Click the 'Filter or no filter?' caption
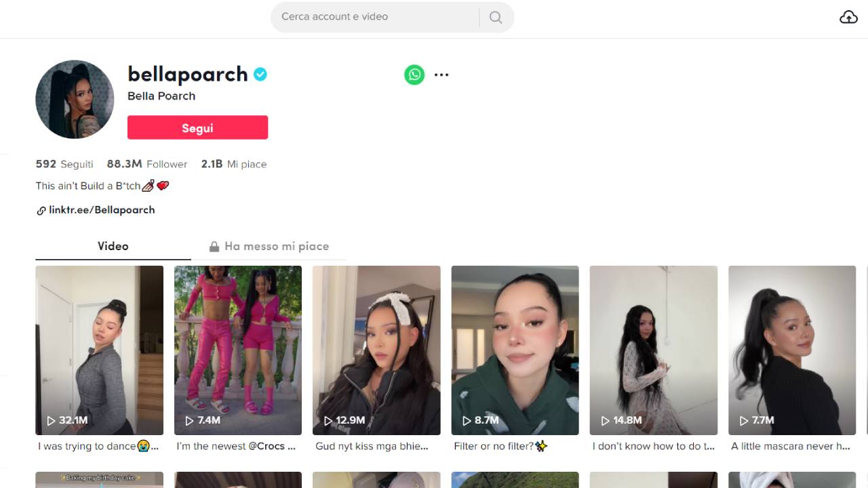The width and height of the screenshot is (868, 488). [x=500, y=446]
